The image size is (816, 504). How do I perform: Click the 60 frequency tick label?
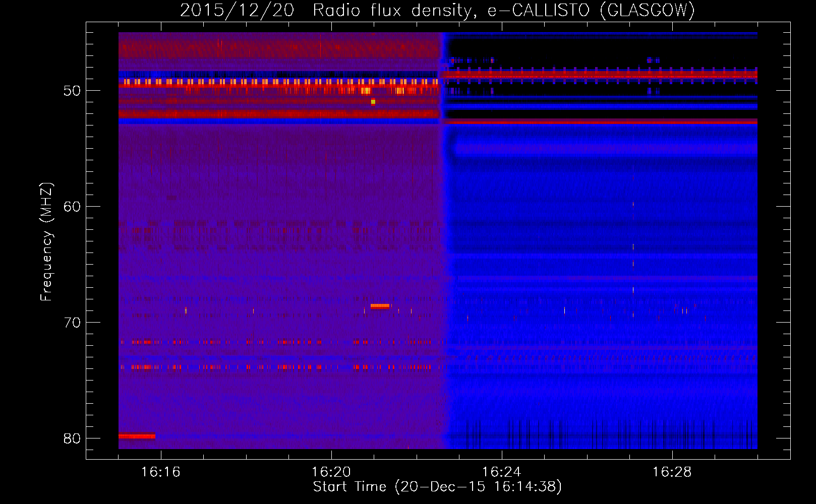(72, 207)
